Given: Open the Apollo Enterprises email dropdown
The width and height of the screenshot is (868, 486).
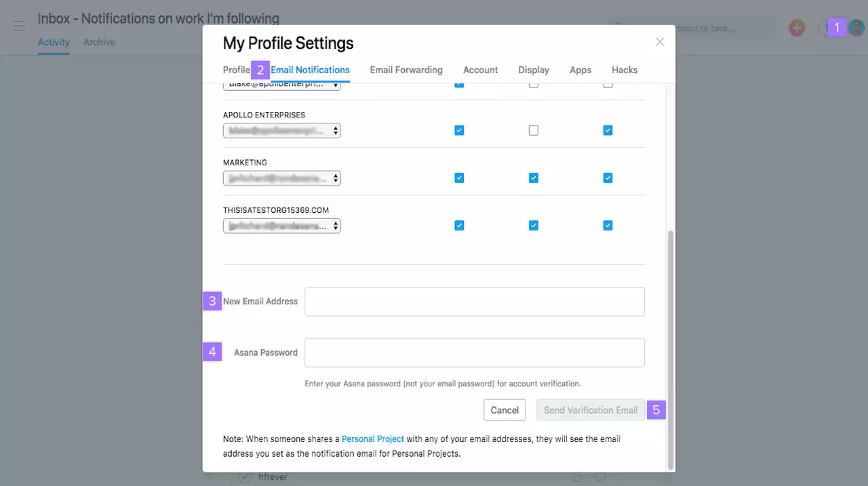Looking at the screenshot, I should [x=282, y=131].
